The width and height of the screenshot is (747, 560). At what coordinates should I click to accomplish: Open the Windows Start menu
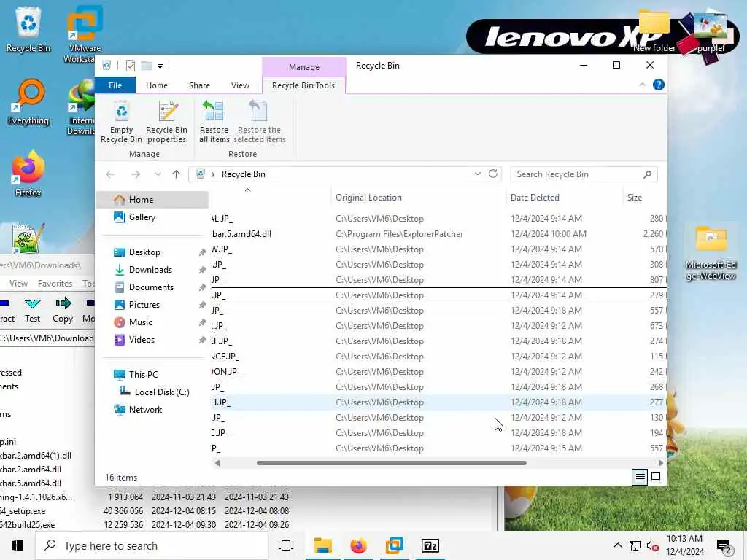coord(18,545)
